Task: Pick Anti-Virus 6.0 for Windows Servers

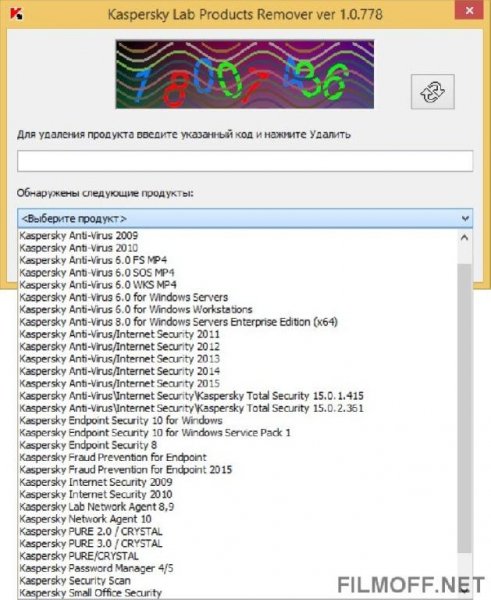Action: tap(238, 297)
